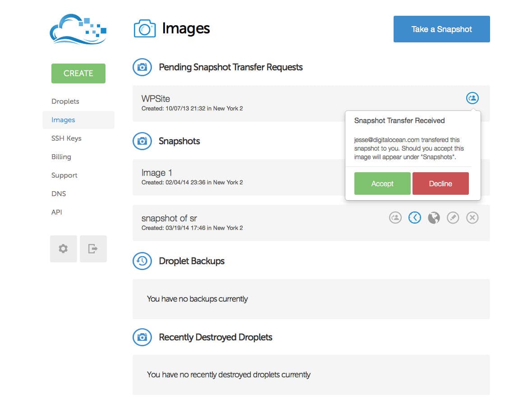Viewport: 532px width, 399px height.
Task: Click the Take a Snapshot button
Action: coord(441,28)
